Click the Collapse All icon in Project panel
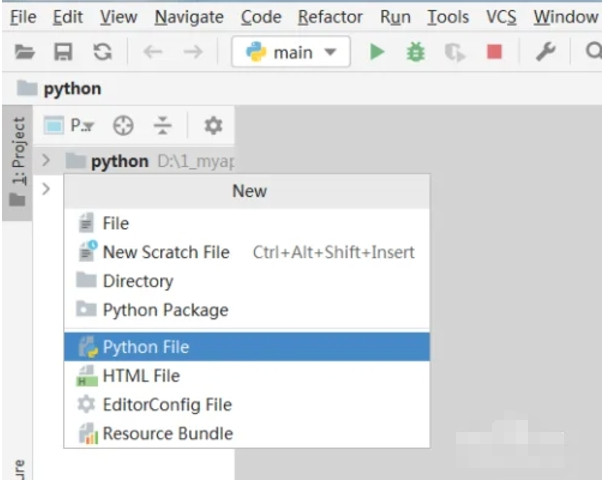610x483 pixels. [162, 126]
